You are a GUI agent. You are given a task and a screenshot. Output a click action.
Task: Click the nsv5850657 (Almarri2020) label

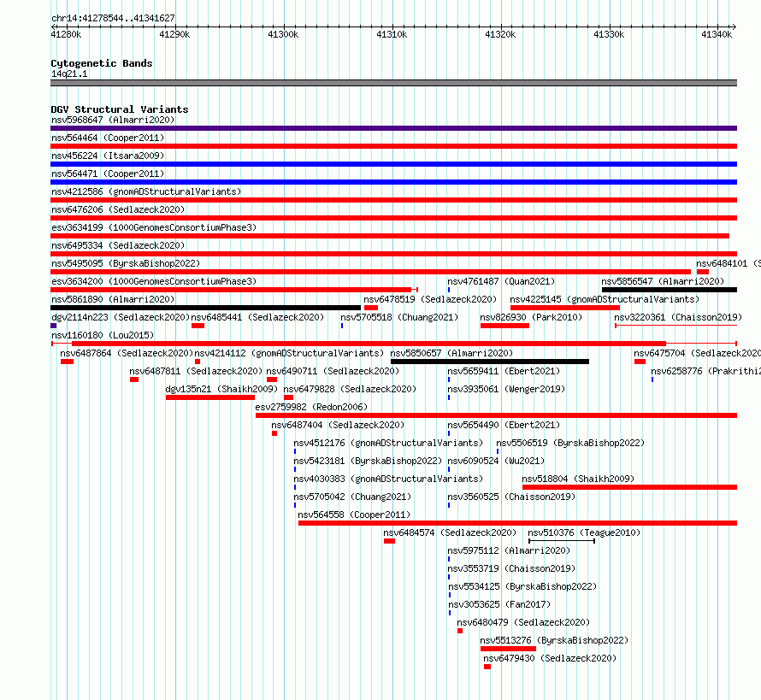451,353
